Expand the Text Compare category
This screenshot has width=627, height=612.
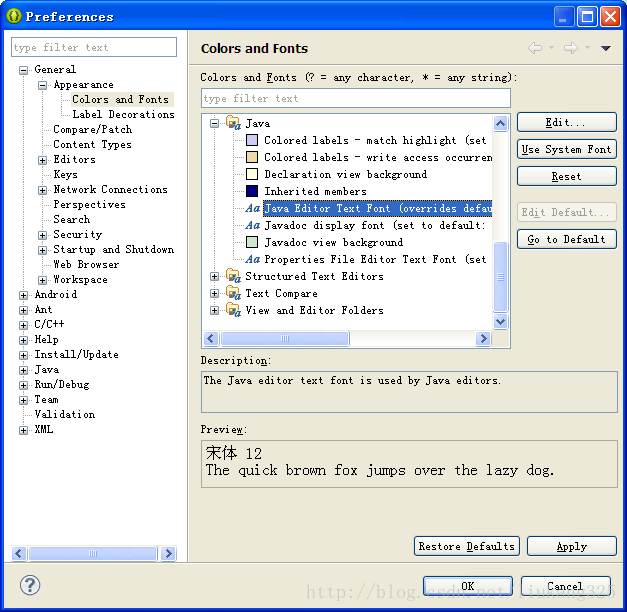pyautogui.click(x=215, y=293)
